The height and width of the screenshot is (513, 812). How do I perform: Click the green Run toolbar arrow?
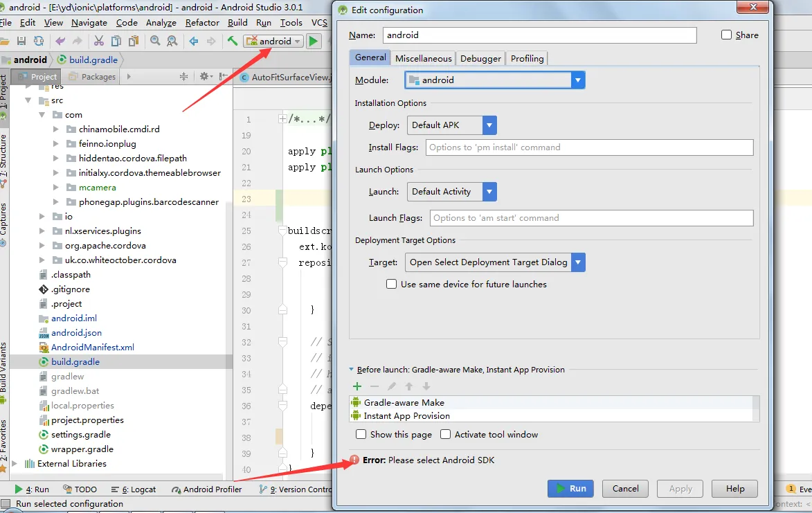(314, 41)
